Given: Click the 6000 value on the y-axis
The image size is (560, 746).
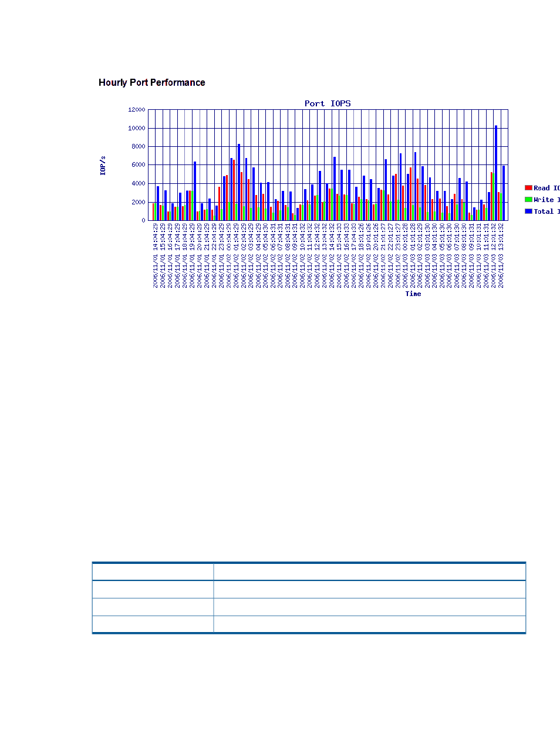Looking at the screenshot, I should [139, 165].
